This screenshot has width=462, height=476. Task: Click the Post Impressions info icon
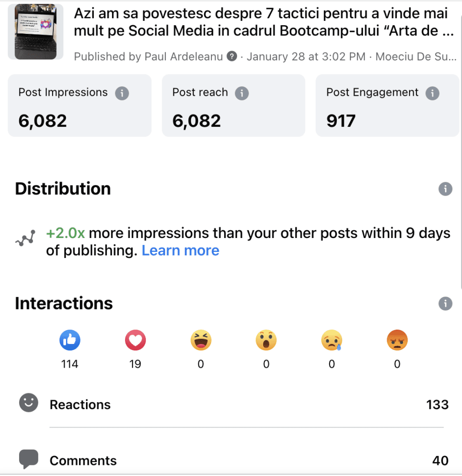pyautogui.click(x=122, y=93)
